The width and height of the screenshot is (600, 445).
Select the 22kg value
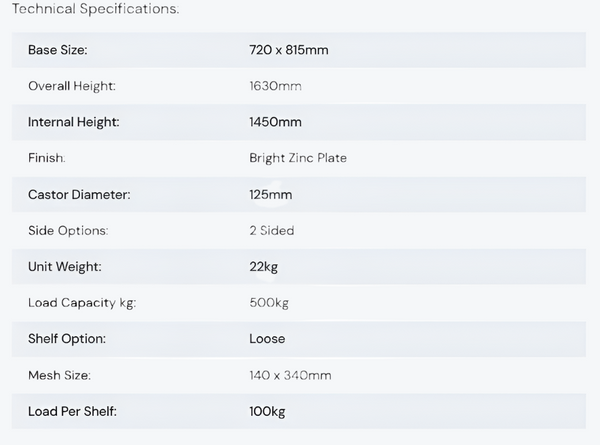click(265, 267)
